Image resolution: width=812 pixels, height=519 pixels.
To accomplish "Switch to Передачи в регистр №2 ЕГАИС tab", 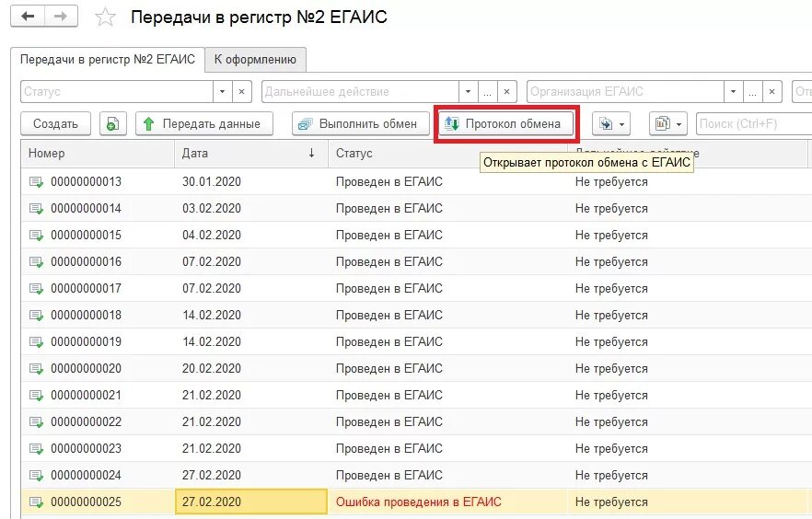I will point(108,60).
